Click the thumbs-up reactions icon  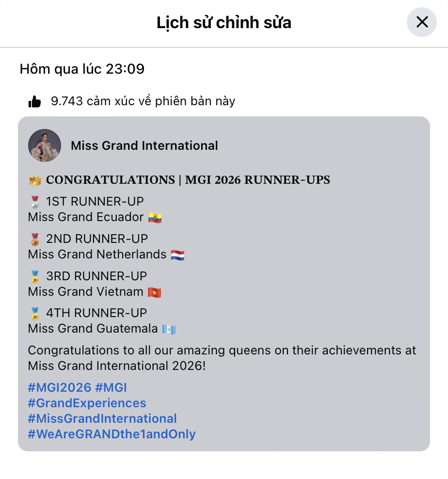pyautogui.click(x=34, y=101)
